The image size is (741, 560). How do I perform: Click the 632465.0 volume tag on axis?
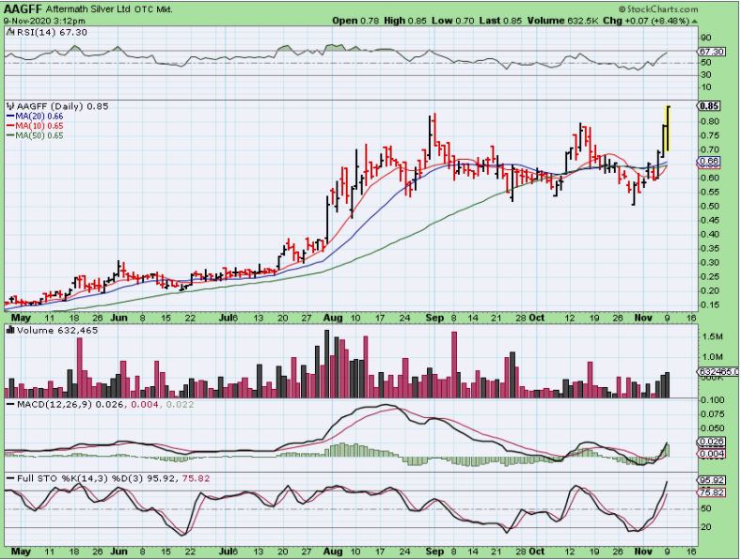[717, 372]
